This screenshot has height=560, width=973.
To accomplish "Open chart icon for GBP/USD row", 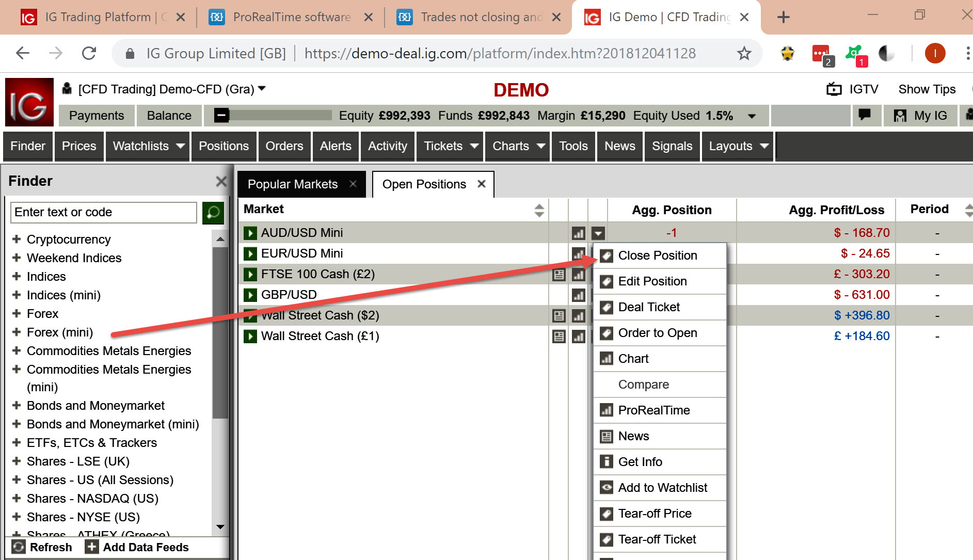I will tap(578, 295).
